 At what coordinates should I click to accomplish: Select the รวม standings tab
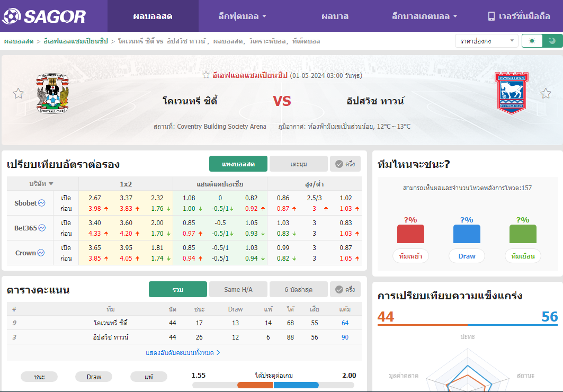(178, 289)
